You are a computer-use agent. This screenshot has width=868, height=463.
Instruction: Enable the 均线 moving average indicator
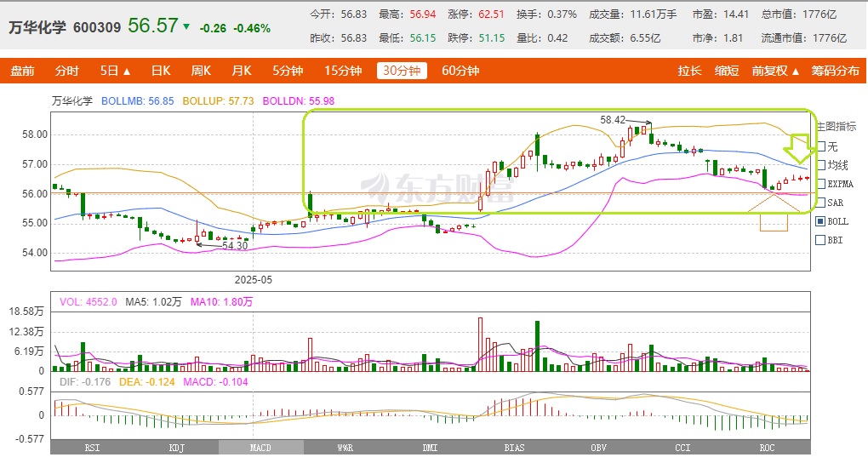point(821,165)
